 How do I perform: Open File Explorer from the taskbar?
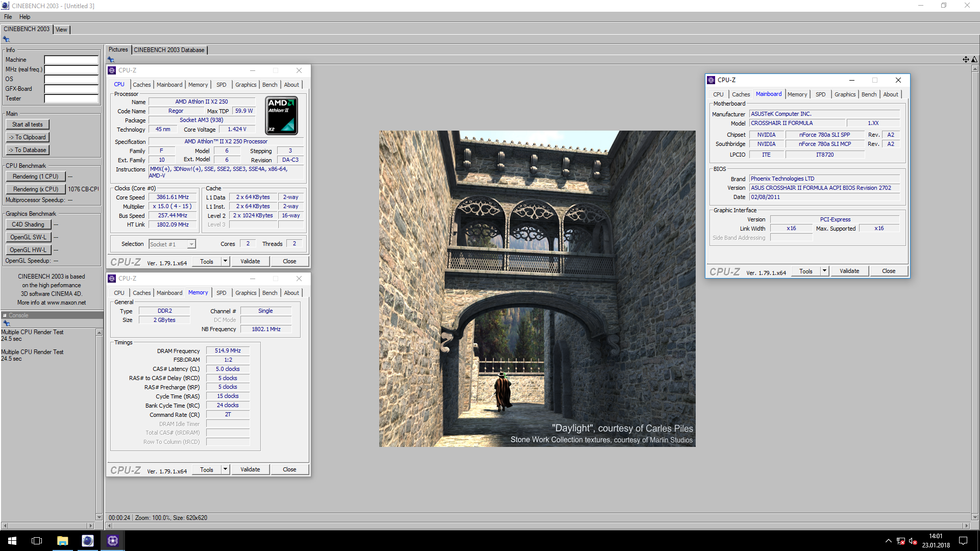click(62, 541)
